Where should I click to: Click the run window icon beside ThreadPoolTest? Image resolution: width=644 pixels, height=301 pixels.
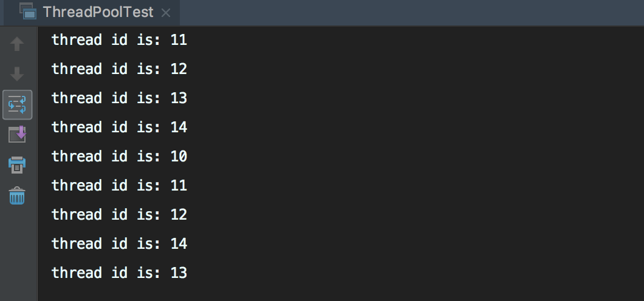pyautogui.click(x=28, y=12)
